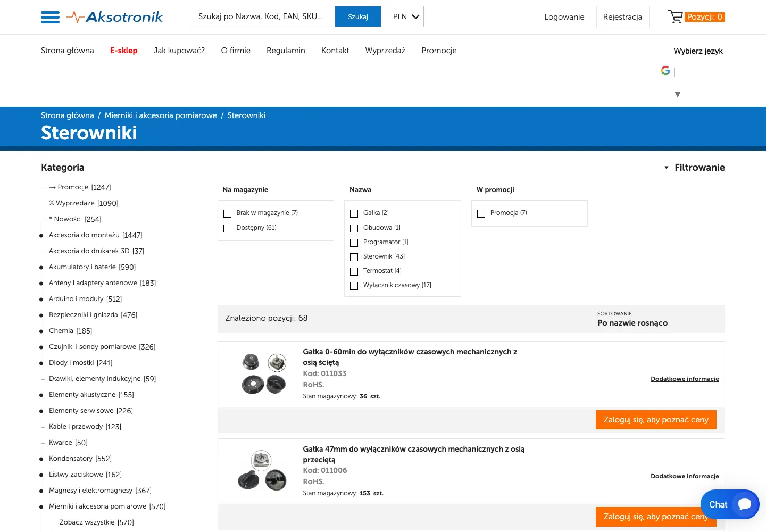Open the 'E-sklep' nav item

pyautogui.click(x=124, y=51)
